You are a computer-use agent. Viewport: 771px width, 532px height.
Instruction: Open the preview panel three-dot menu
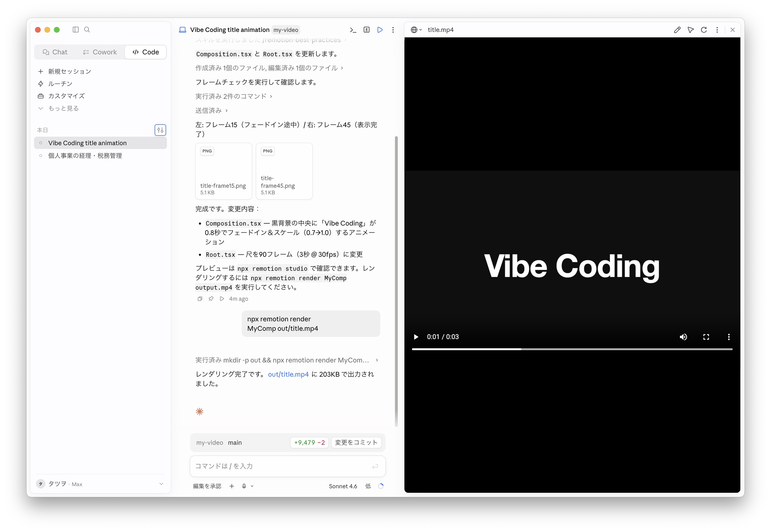click(x=717, y=30)
